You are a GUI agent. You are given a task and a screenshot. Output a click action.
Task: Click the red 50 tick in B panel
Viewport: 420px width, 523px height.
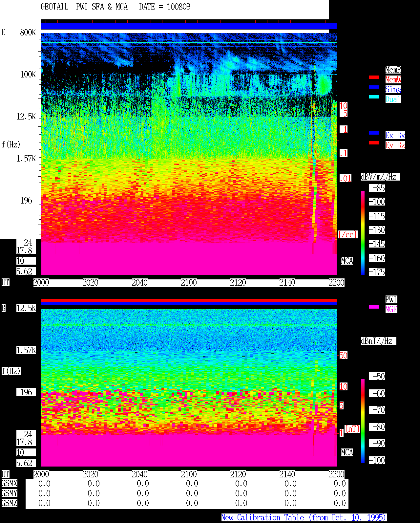click(x=343, y=355)
